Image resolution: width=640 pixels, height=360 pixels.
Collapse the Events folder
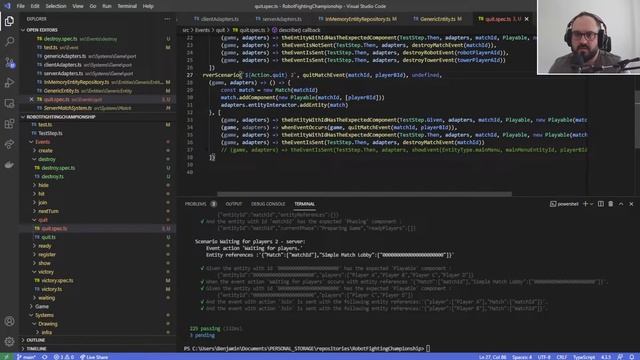point(42,142)
